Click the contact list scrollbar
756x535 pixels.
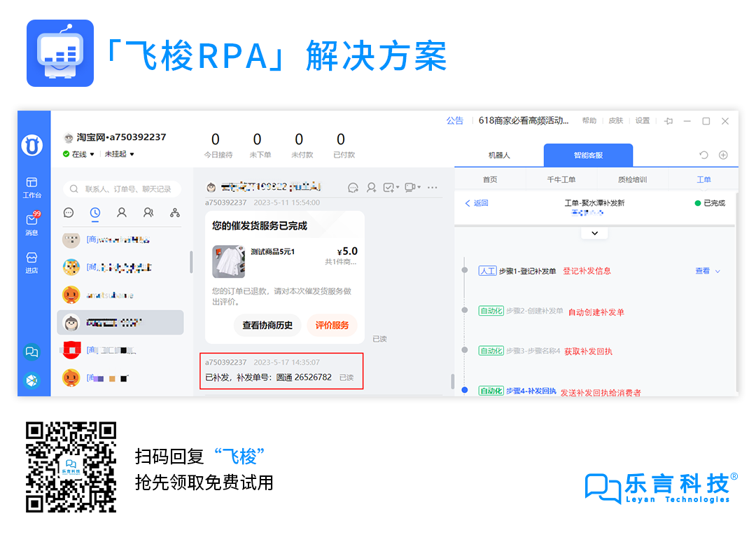pos(191,261)
